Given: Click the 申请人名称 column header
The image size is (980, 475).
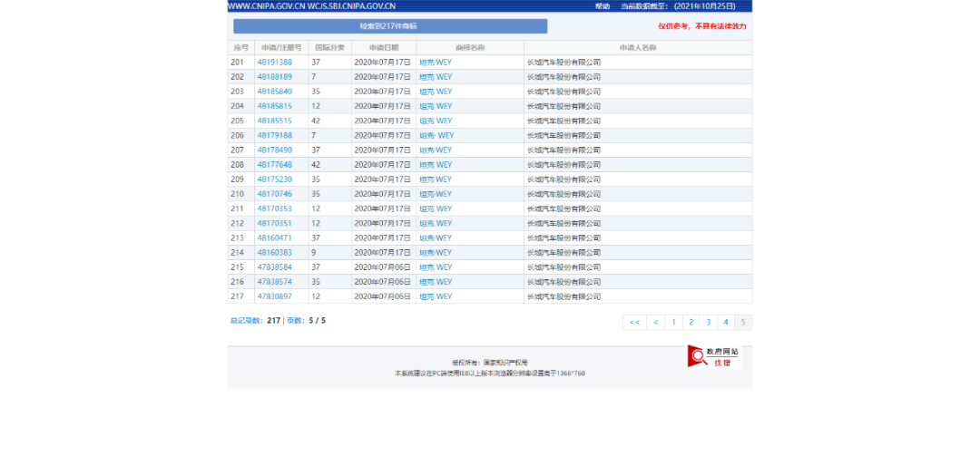Looking at the screenshot, I should [x=638, y=47].
